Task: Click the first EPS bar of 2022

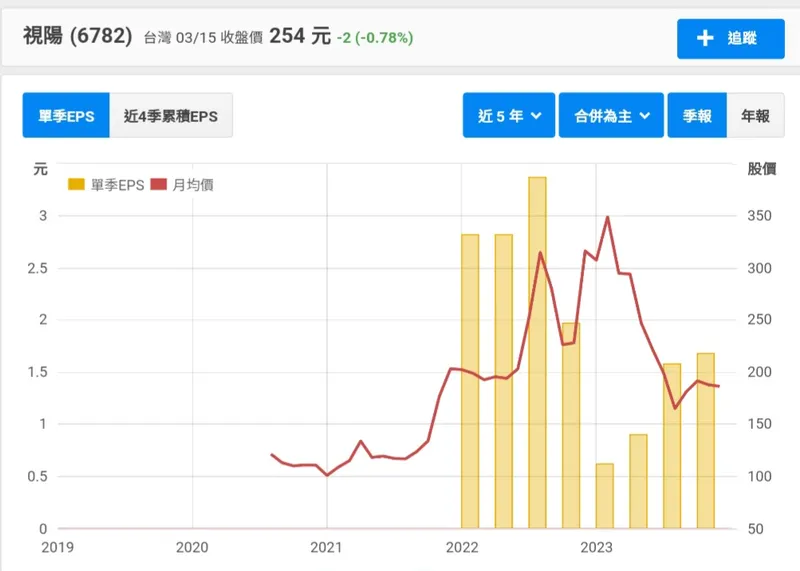Action: pyautogui.click(x=470, y=381)
